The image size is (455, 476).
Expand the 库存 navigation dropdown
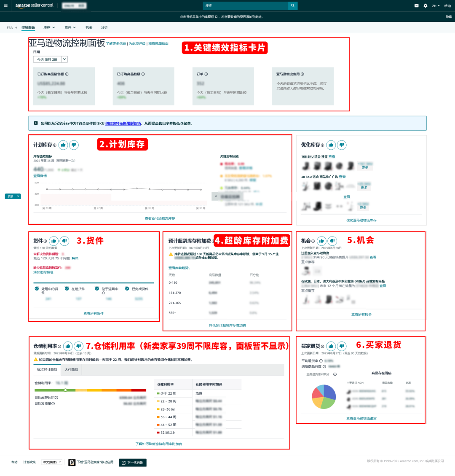point(48,27)
